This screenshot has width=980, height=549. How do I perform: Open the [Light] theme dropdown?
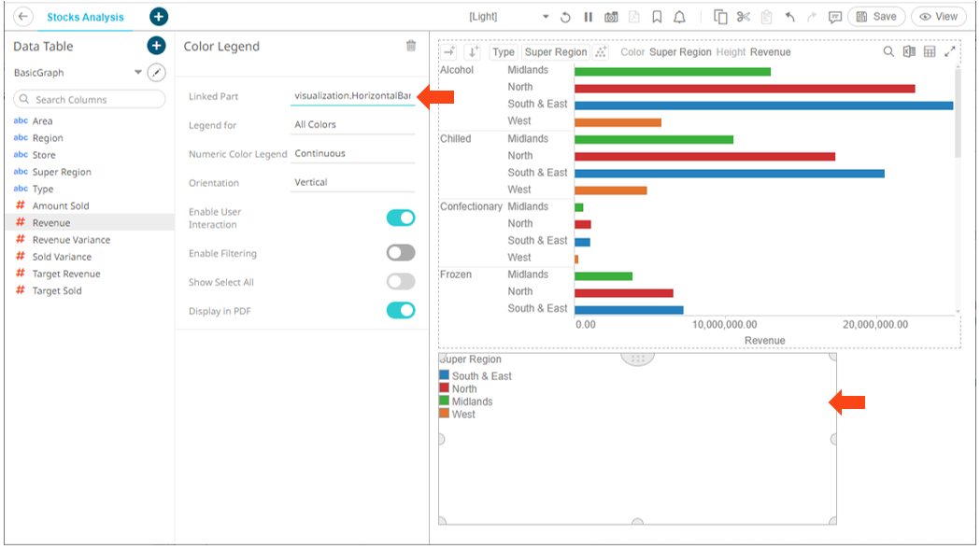pyautogui.click(x=546, y=17)
